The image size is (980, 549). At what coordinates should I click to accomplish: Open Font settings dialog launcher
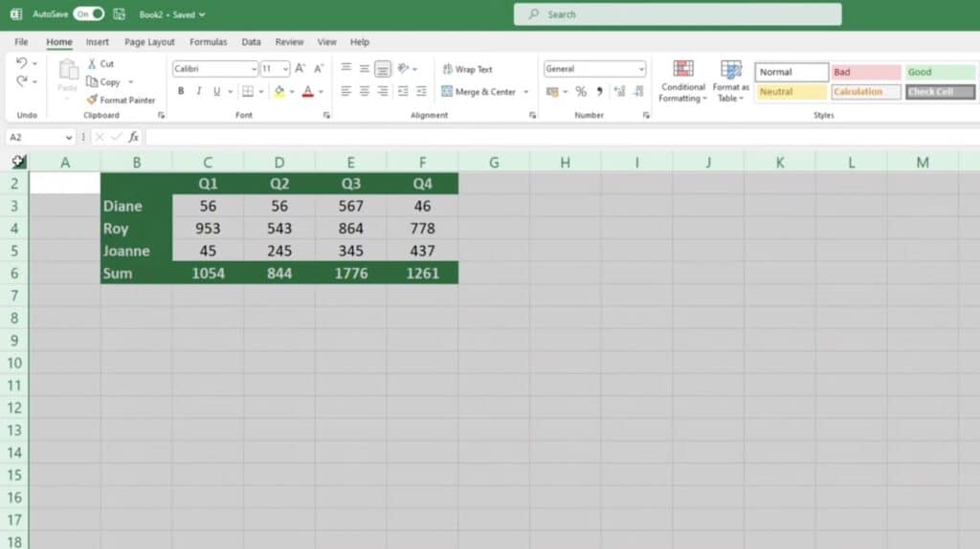coord(326,116)
